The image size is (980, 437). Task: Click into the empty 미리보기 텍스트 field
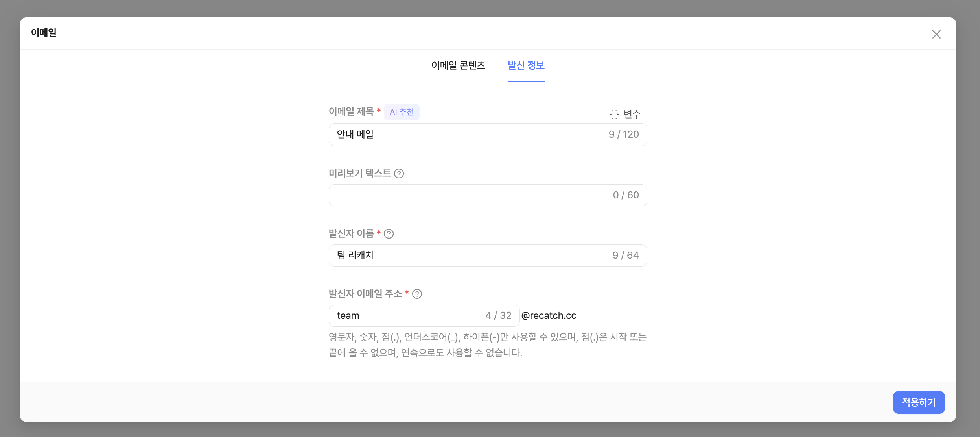tap(464, 195)
